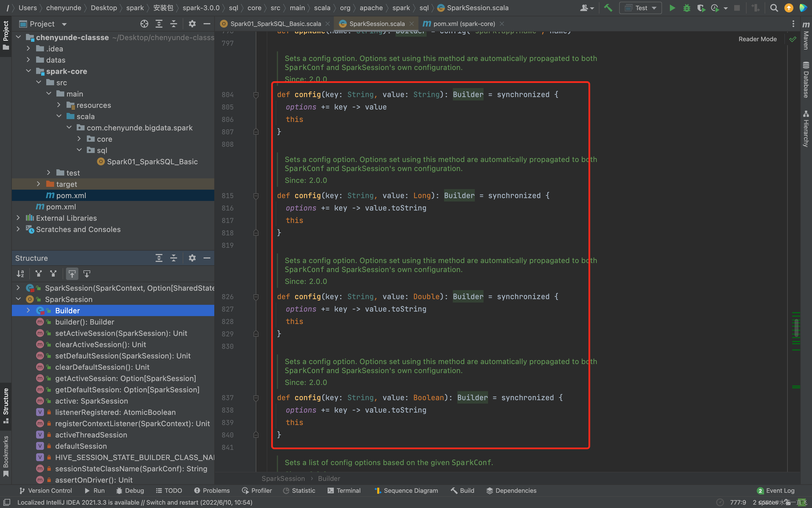Click the SparkSession breadcrumb below the editor
The image size is (812, 508).
pyautogui.click(x=283, y=478)
